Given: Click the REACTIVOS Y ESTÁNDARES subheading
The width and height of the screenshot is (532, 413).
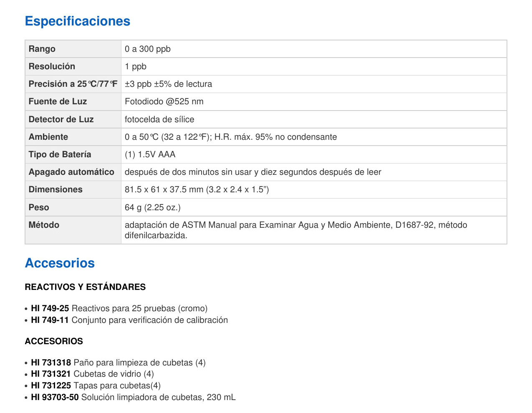Looking at the screenshot, I should 85,287.
